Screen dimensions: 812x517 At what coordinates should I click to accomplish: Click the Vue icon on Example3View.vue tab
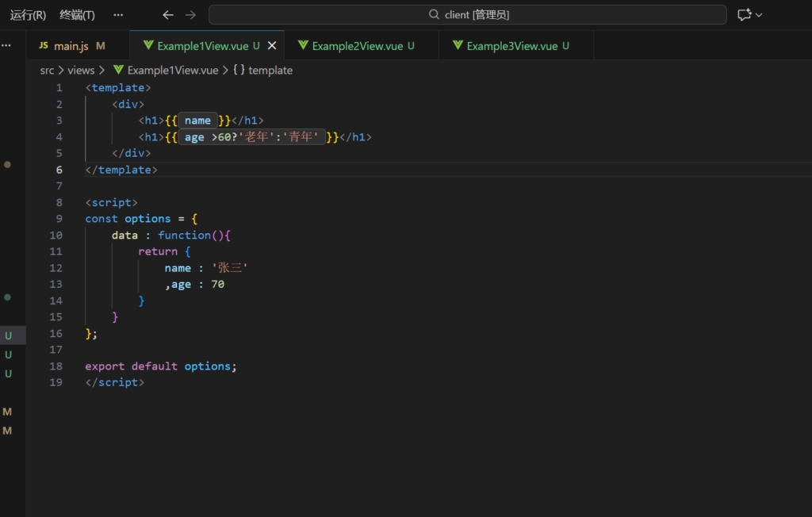point(458,46)
